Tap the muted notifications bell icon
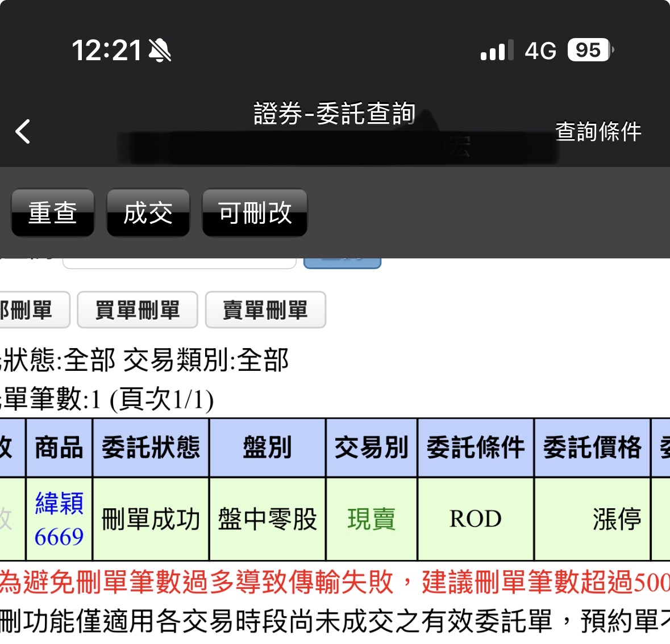Viewport: 670px width, 644px height. click(160, 50)
